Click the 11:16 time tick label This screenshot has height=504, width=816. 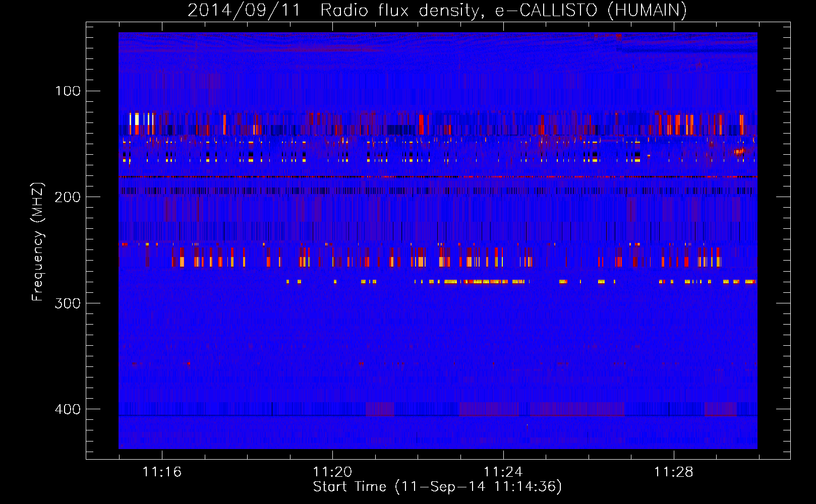click(162, 472)
